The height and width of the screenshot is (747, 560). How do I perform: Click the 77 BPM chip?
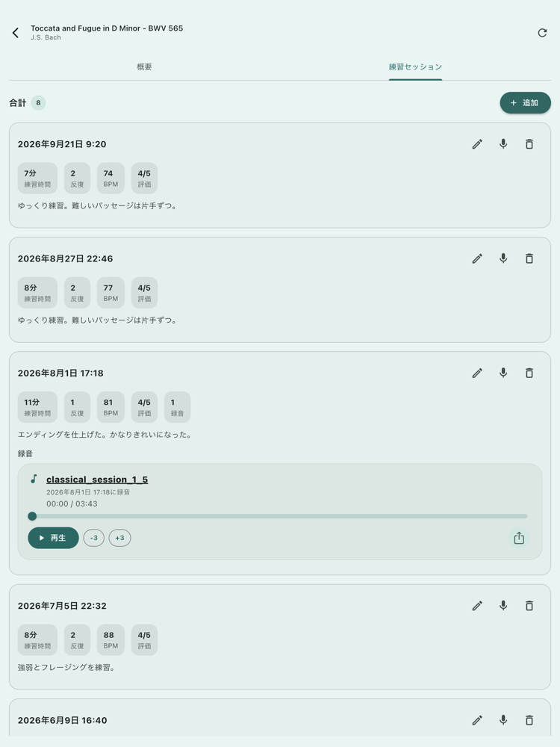click(x=111, y=293)
